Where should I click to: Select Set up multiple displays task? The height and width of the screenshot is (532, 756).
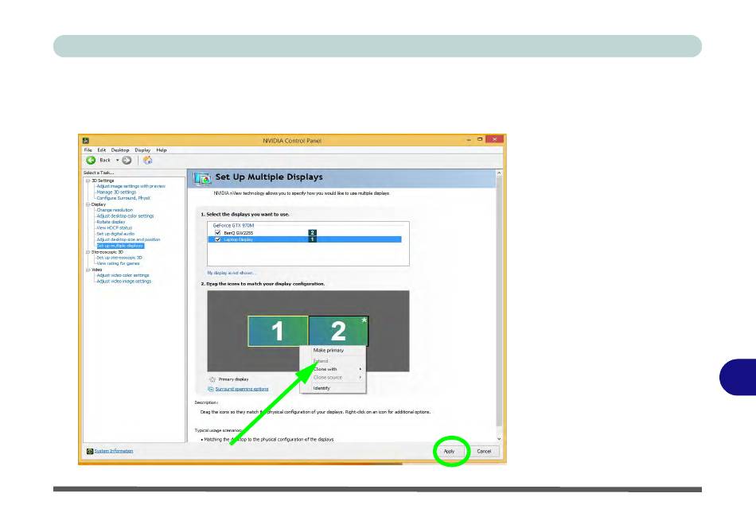coord(120,246)
